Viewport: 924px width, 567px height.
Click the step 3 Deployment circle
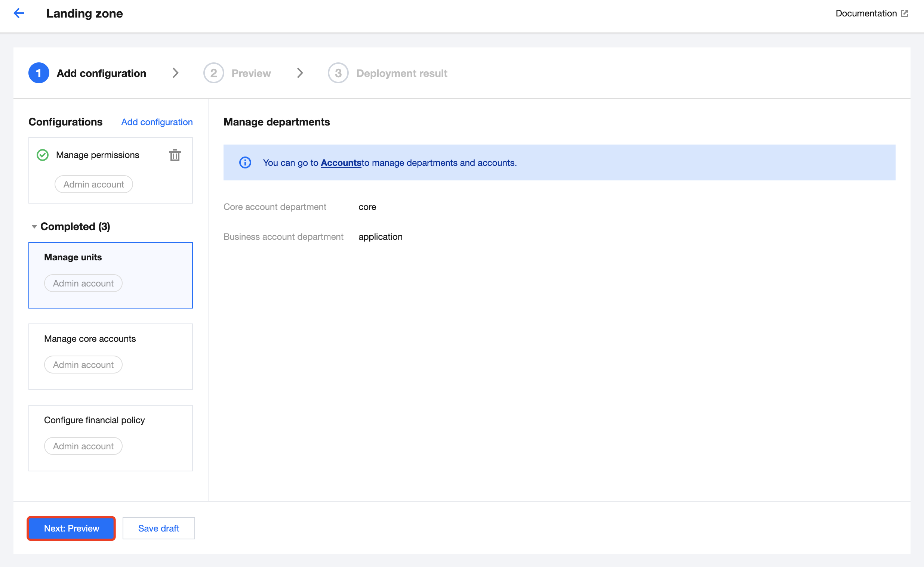point(338,73)
